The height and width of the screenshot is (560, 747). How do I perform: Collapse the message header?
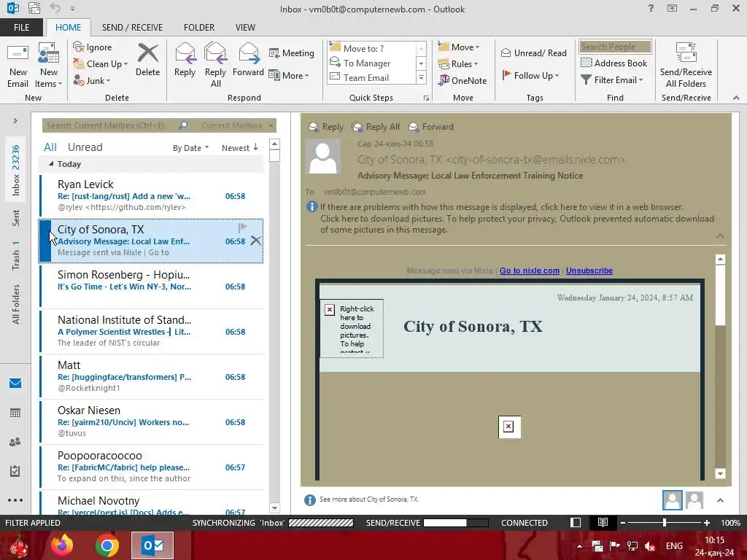point(720,236)
